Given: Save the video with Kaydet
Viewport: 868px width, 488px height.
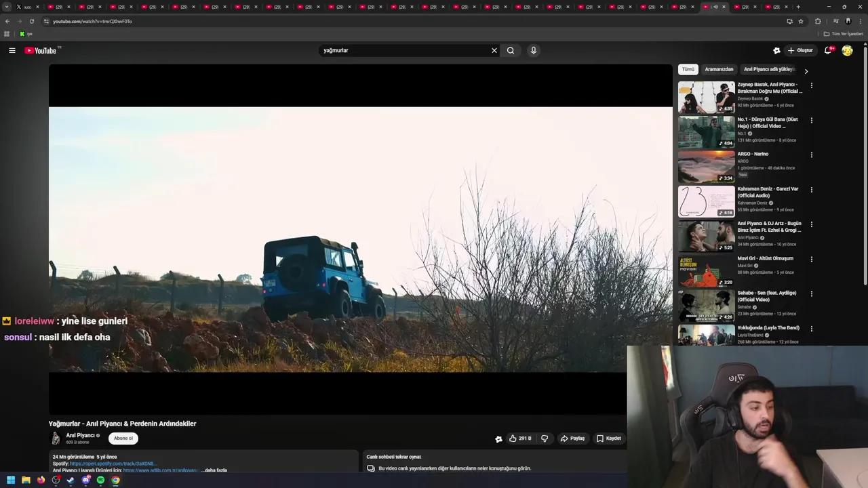Looking at the screenshot, I should pyautogui.click(x=608, y=439).
